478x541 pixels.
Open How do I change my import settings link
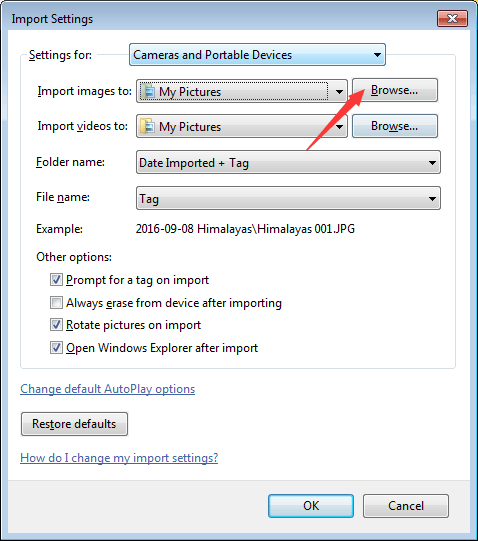pos(119,458)
